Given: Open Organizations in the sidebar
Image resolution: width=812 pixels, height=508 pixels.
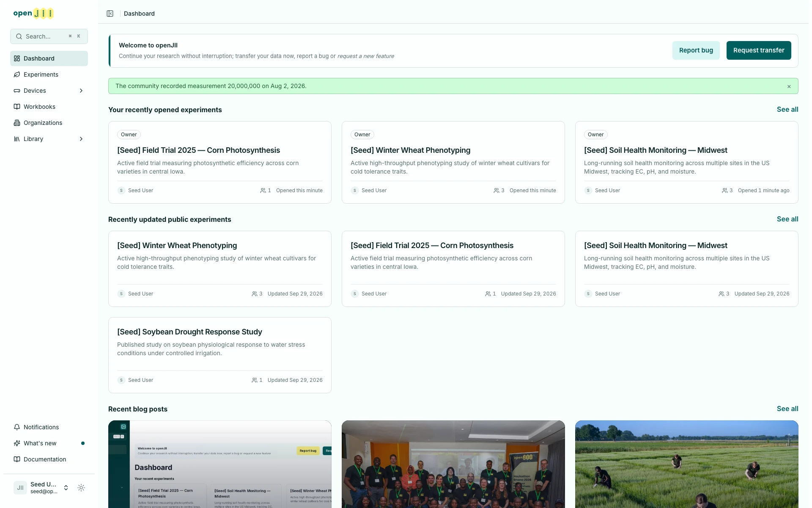Looking at the screenshot, I should click(x=49, y=123).
